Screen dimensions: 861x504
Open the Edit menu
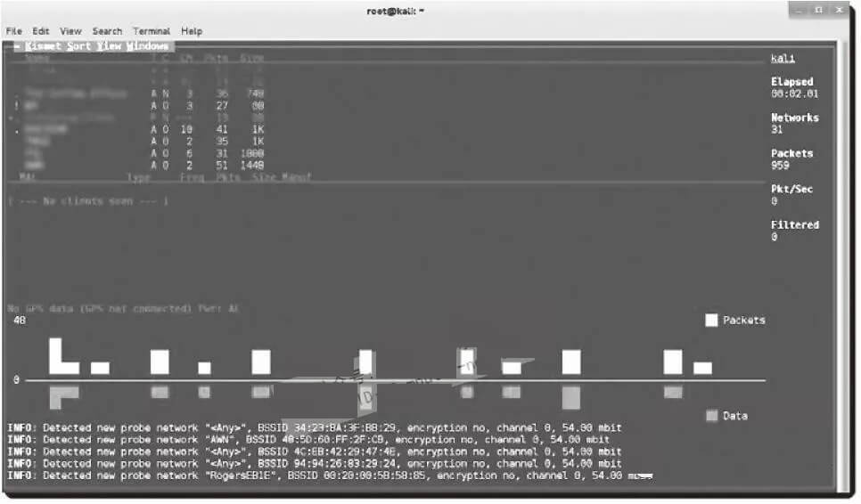[x=41, y=31]
